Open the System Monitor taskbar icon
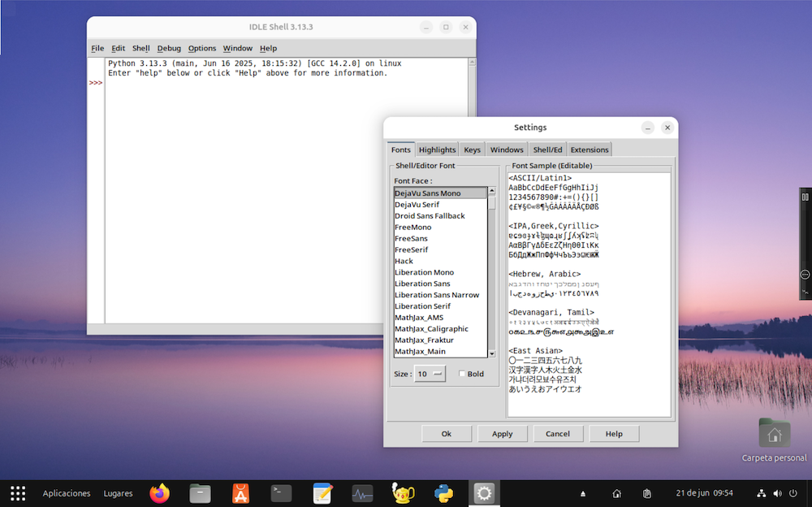 pyautogui.click(x=362, y=493)
